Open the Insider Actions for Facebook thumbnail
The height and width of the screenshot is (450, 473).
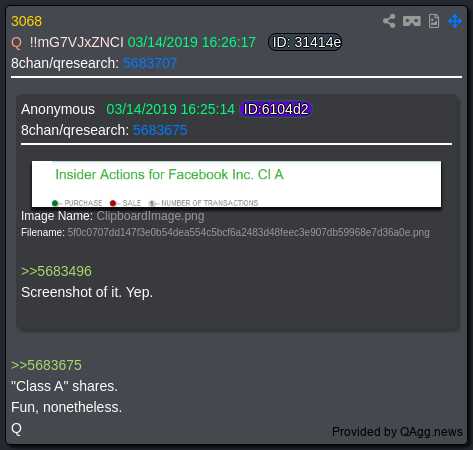coord(236,184)
